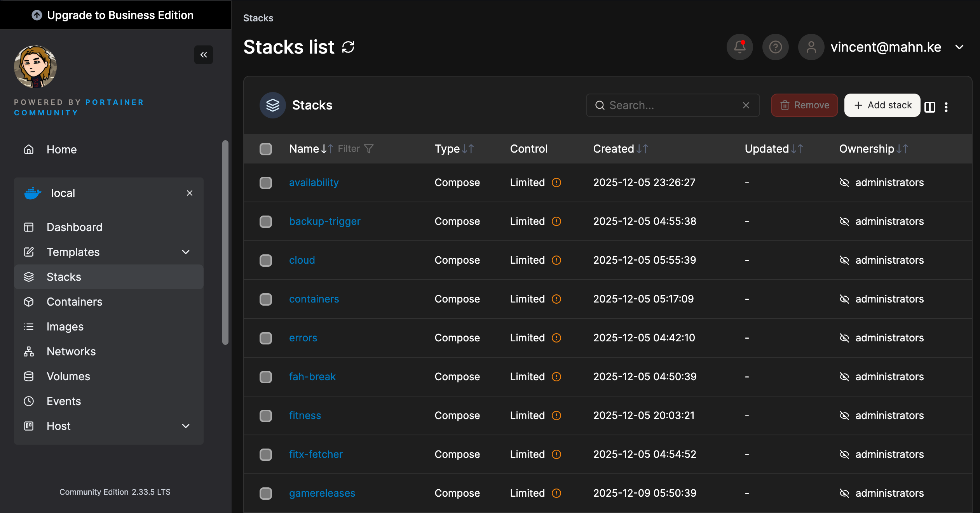This screenshot has height=513, width=980.
Task: Refresh the Stacks list with reload icon
Action: pyautogui.click(x=348, y=47)
